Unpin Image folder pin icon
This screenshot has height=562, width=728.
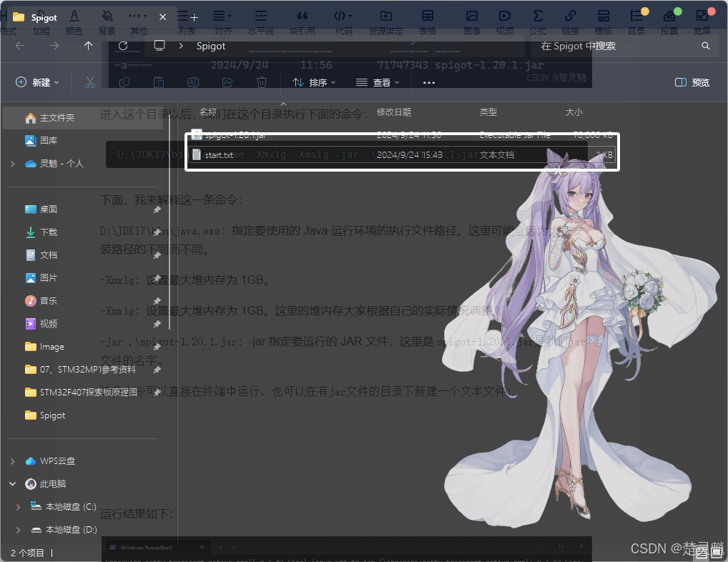[157, 347]
